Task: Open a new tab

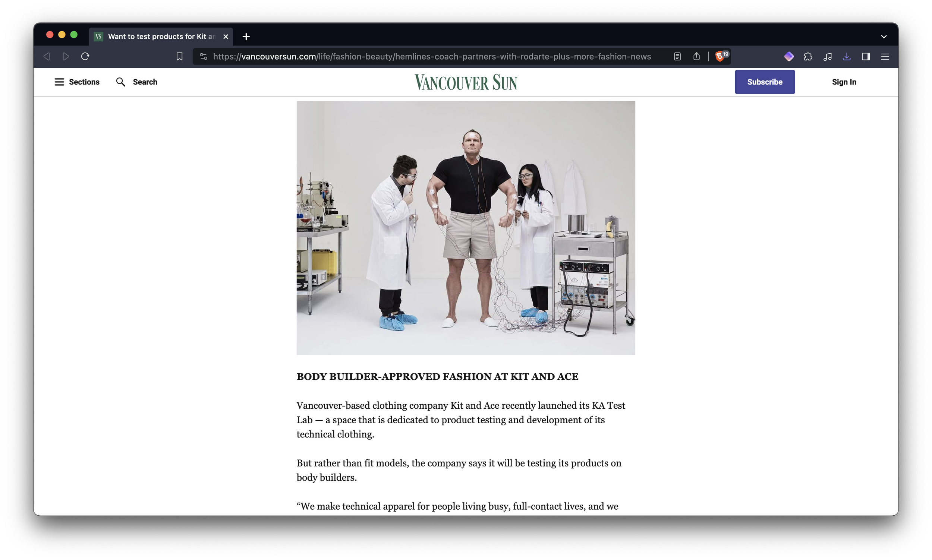Action: coord(246,37)
